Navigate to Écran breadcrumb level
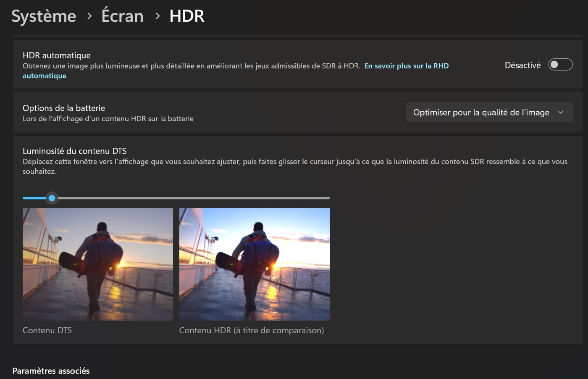The width and height of the screenshot is (588, 379). point(122,16)
